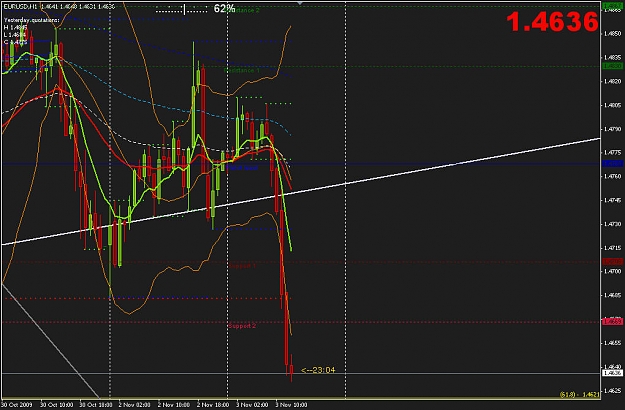Click the 'Resistance 1' level label
This screenshot has width=625, height=410.
pyautogui.click(x=242, y=71)
